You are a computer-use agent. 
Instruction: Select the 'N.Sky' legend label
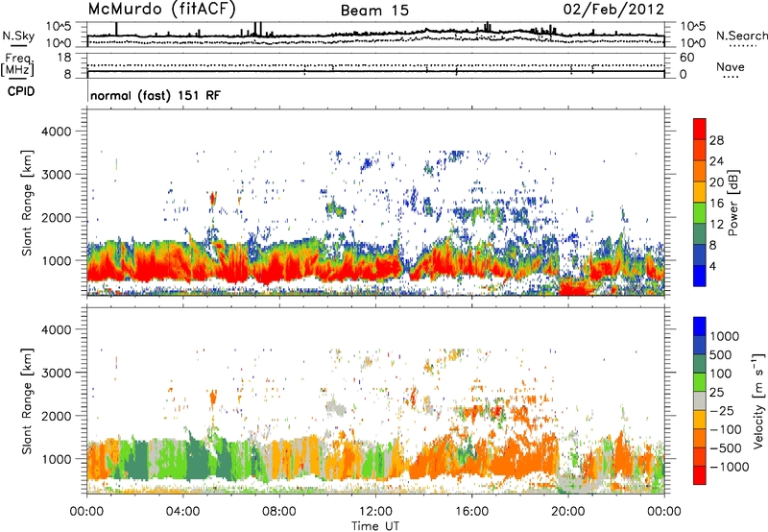click(18, 36)
